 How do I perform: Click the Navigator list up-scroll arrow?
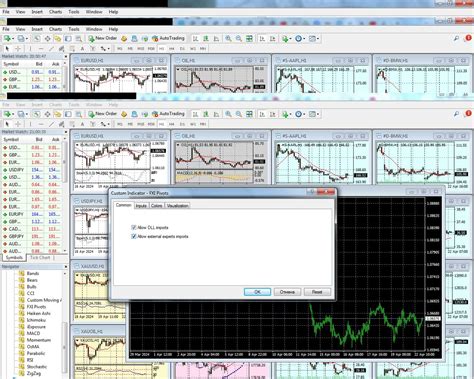pos(65,274)
